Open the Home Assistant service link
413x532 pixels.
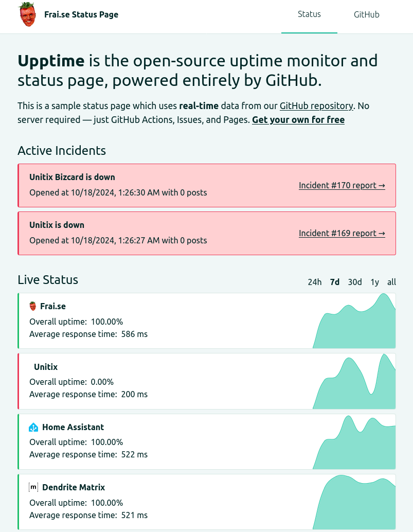coord(73,427)
